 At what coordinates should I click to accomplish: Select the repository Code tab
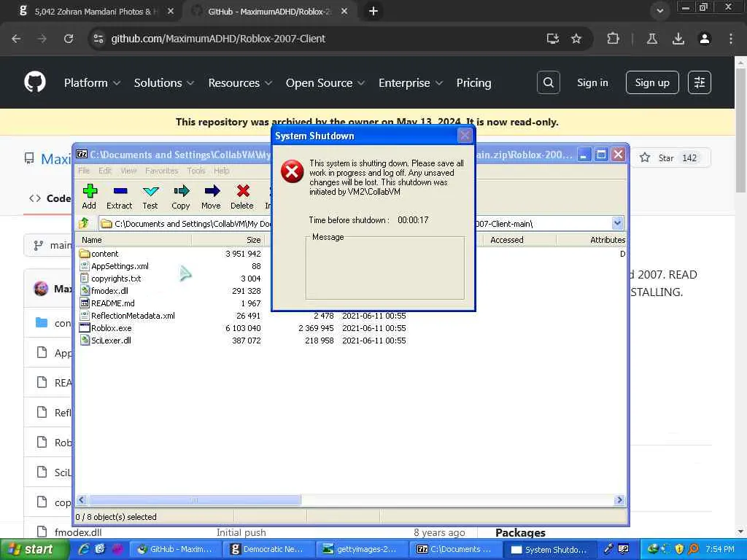tap(50, 198)
